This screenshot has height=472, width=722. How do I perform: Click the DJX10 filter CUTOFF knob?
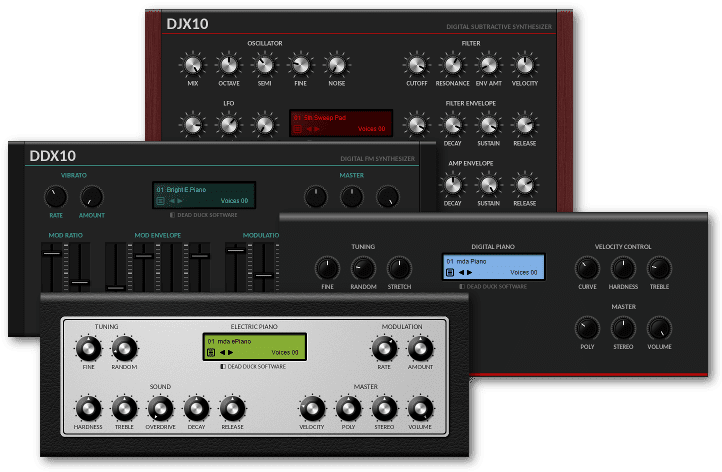(x=417, y=65)
